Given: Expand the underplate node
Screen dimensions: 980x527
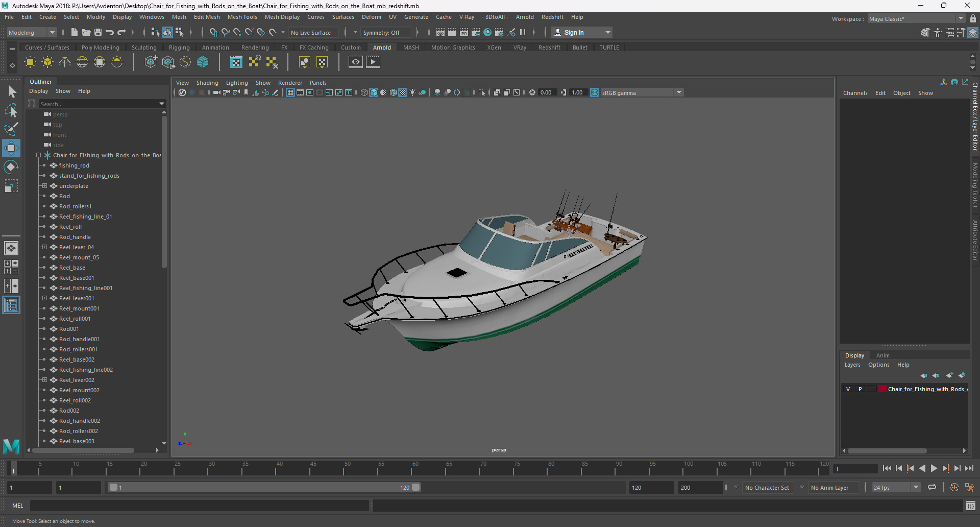Looking at the screenshot, I should (44, 186).
